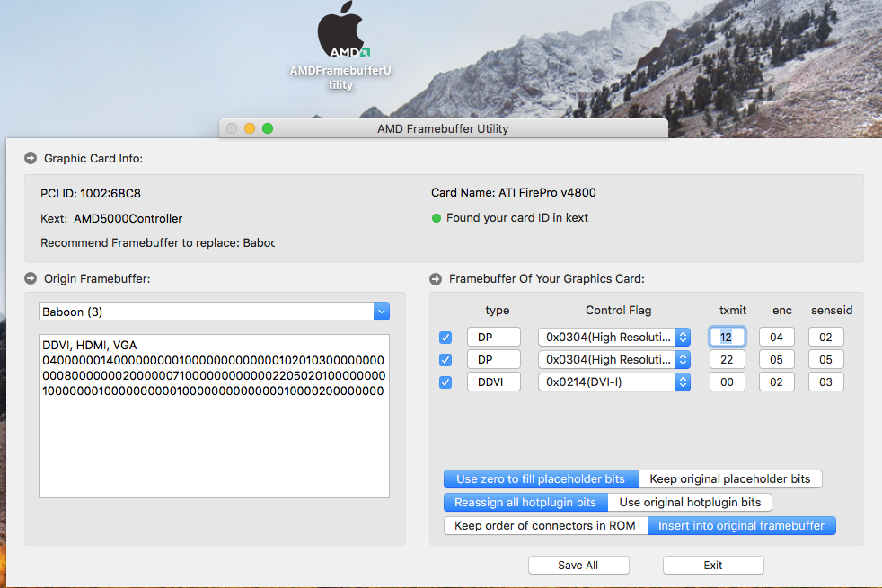Open the Baboon (3) framebuffer dropdown
The width and height of the screenshot is (882, 588).
click(214, 312)
